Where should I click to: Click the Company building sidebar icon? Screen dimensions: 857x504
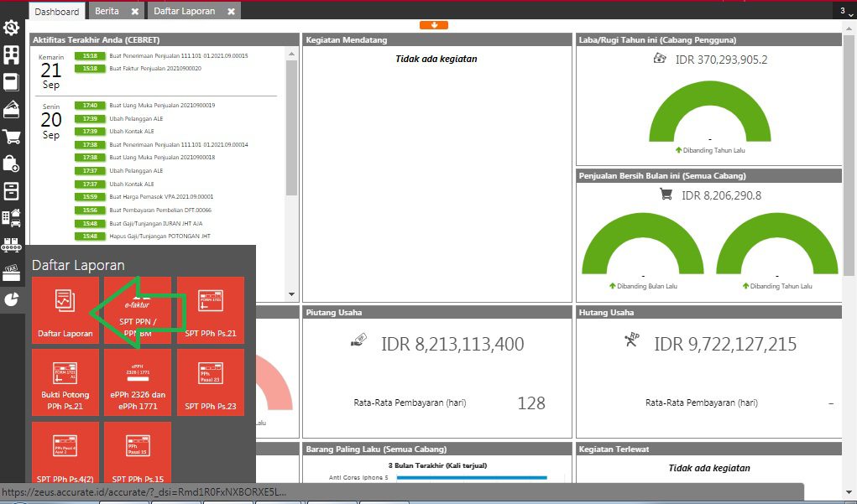[12, 55]
